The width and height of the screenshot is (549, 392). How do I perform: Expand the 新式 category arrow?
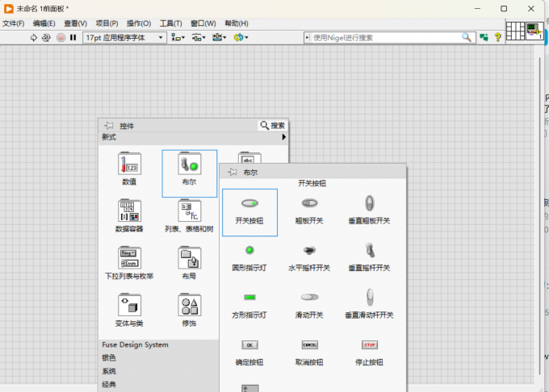pos(284,137)
